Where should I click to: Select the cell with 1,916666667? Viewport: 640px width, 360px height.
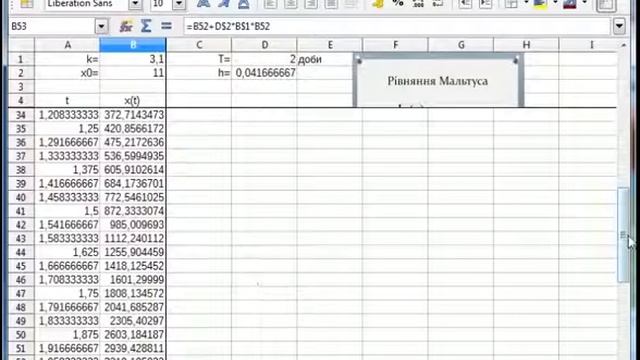coord(67,348)
